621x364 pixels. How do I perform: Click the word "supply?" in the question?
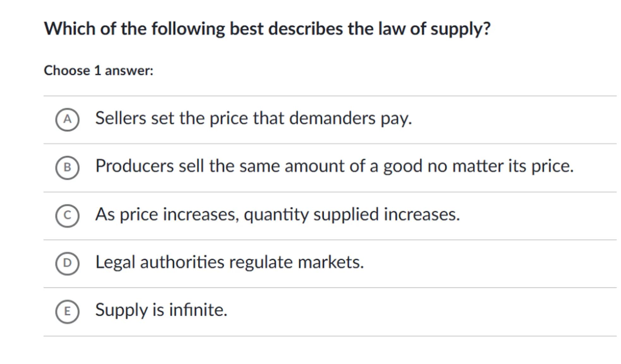click(461, 29)
